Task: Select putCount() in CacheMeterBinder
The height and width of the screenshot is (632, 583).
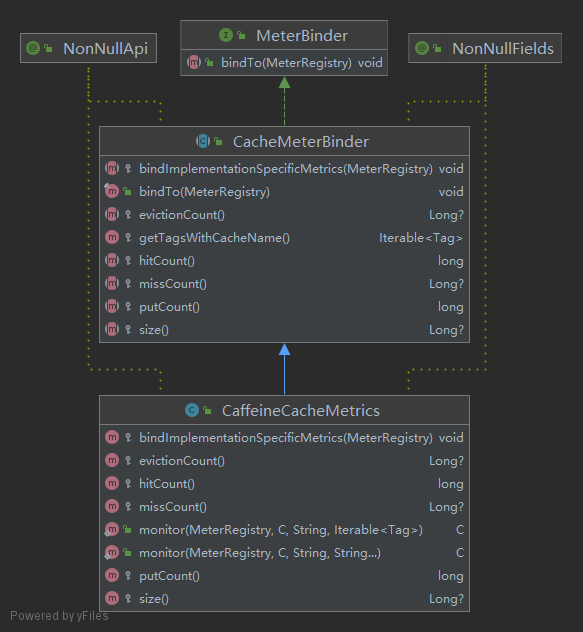Action: 284,306
